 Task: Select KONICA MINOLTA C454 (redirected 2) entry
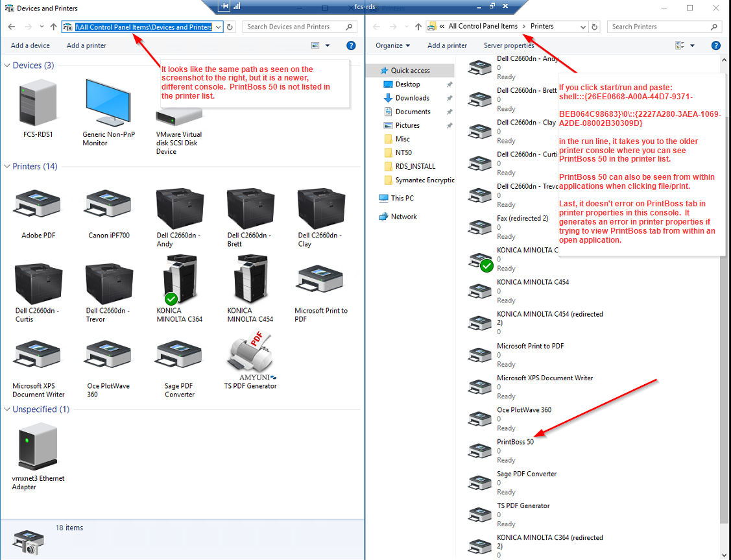pyautogui.click(x=536, y=323)
